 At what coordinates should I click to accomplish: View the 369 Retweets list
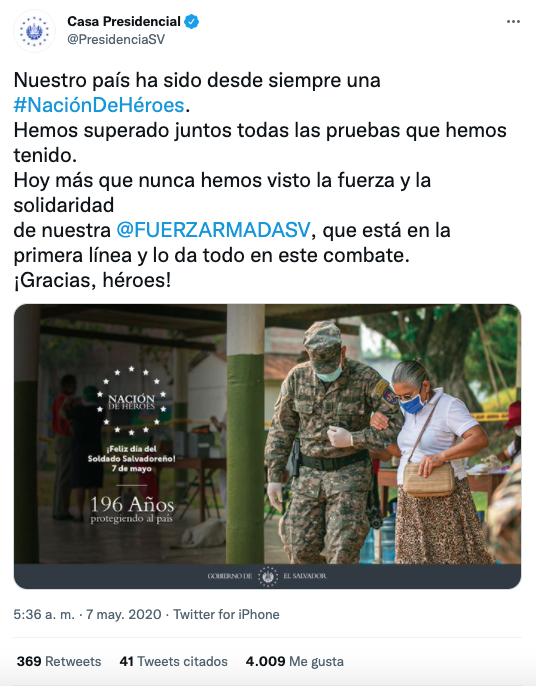[59, 661]
